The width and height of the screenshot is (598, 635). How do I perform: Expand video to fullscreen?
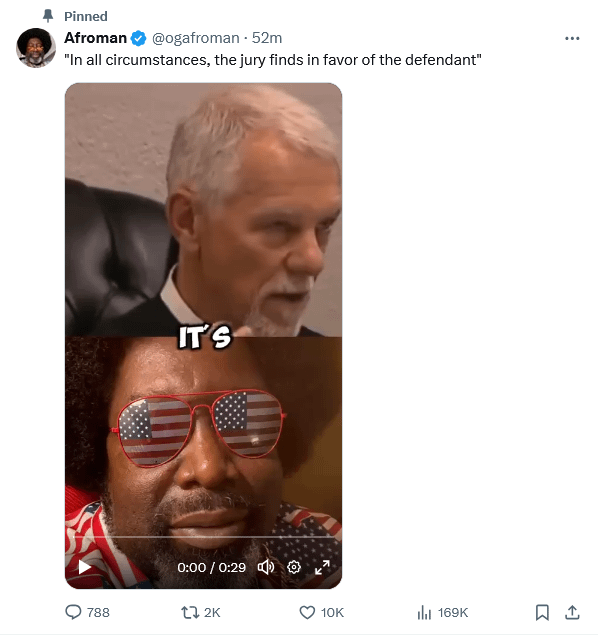(322, 567)
